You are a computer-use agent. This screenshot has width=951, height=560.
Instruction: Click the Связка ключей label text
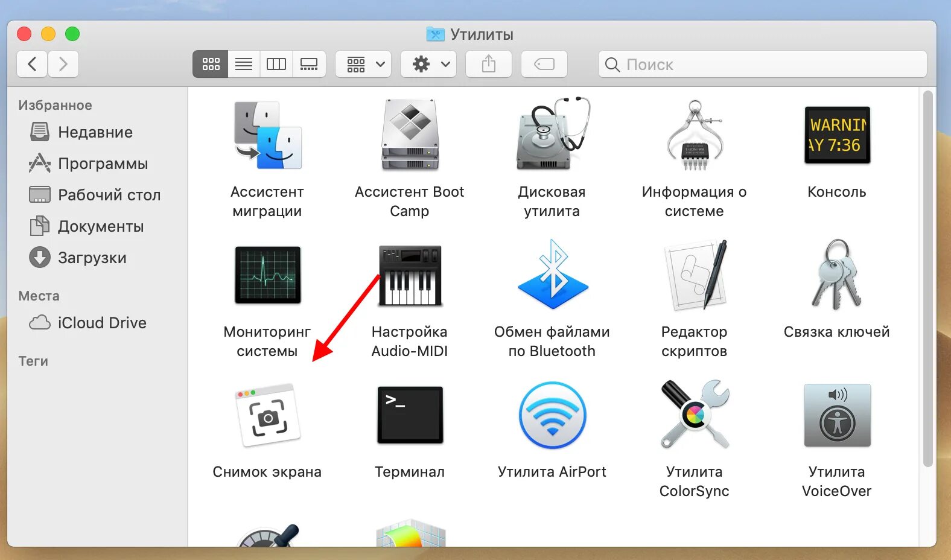coord(837,332)
